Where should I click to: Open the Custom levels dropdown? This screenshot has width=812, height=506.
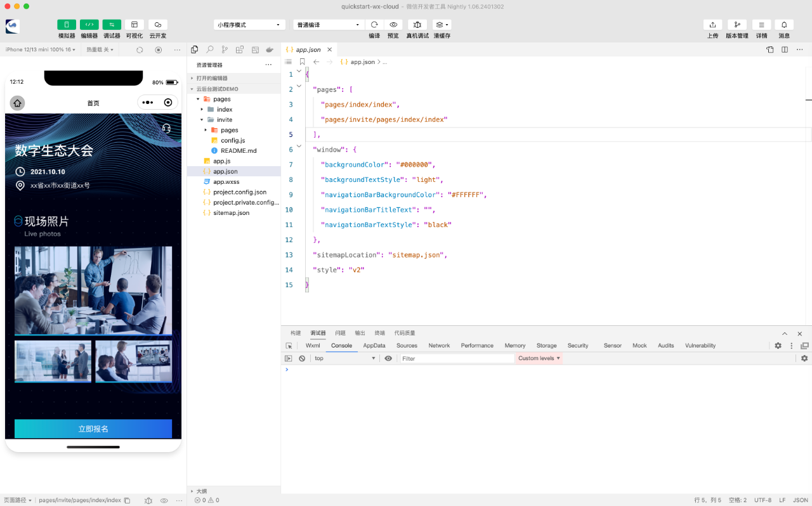tap(539, 358)
